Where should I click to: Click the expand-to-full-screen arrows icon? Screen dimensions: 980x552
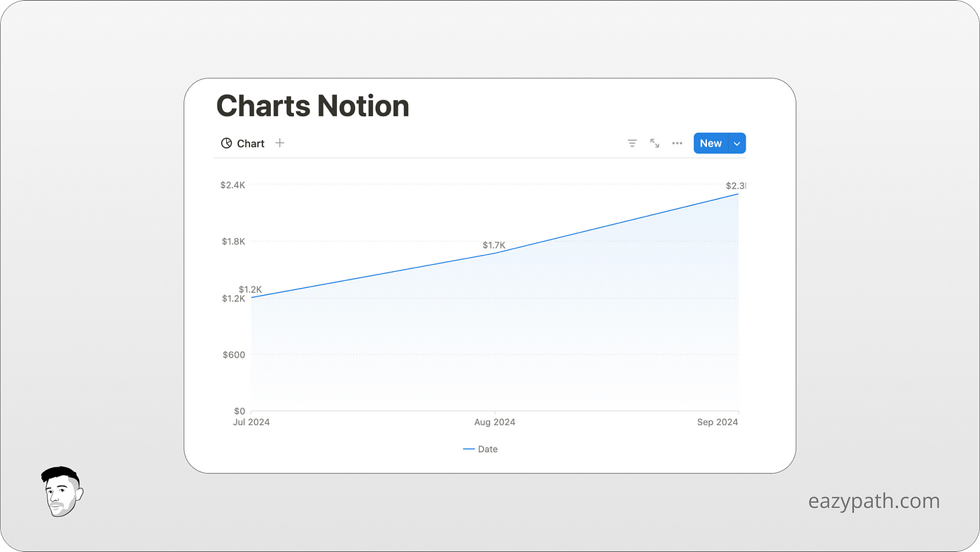coord(654,143)
